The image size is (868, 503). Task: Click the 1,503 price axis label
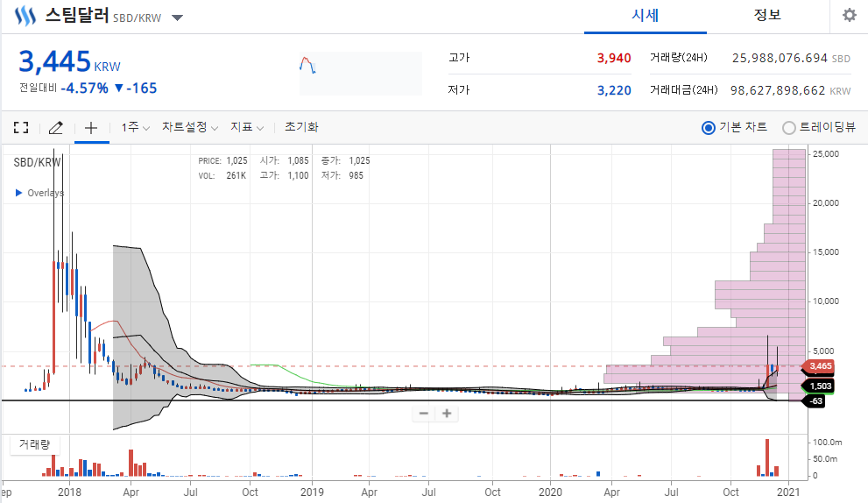818,386
